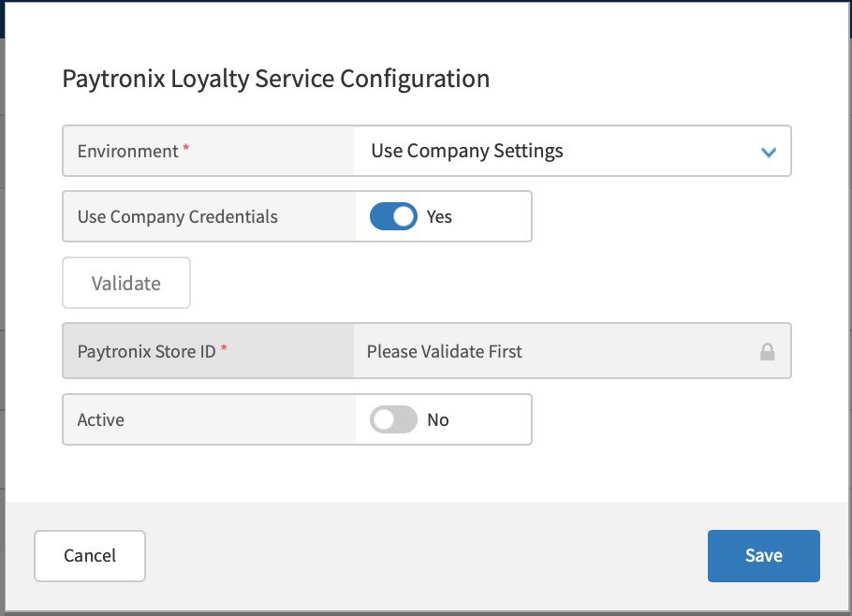Click the lock icon on Paytronix Store ID
The height and width of the screenshot is (616, 852).
(x=768, y=351)
